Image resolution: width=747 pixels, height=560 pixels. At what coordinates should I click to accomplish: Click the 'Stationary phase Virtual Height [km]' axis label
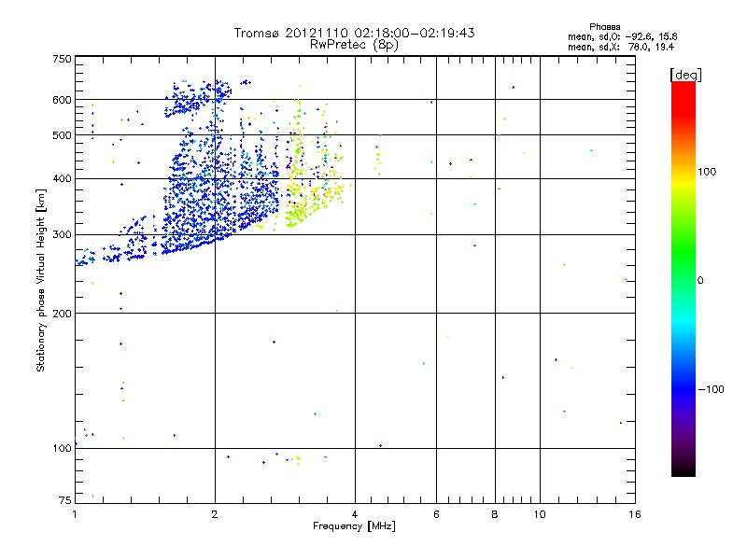(40, 280)
